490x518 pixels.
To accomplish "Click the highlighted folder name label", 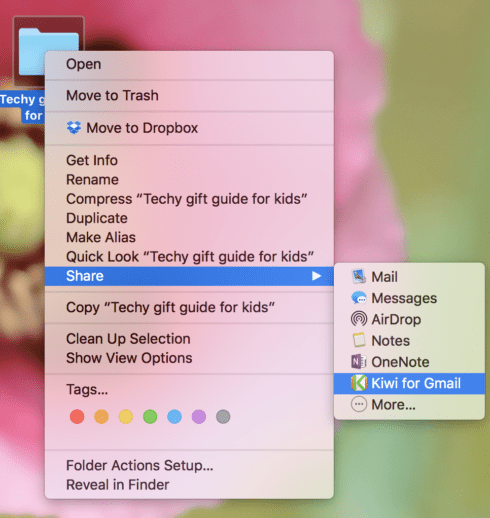I will pos(22,107).
